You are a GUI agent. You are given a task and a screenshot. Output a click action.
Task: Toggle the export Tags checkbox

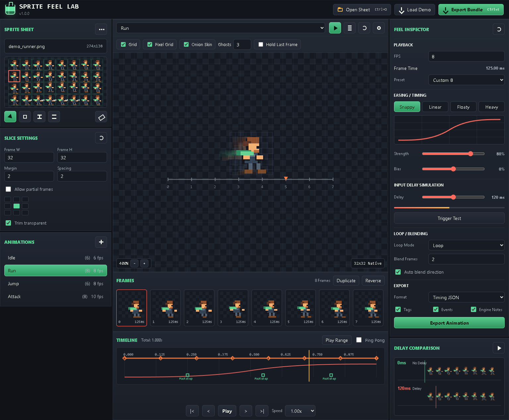pos(398,309)
